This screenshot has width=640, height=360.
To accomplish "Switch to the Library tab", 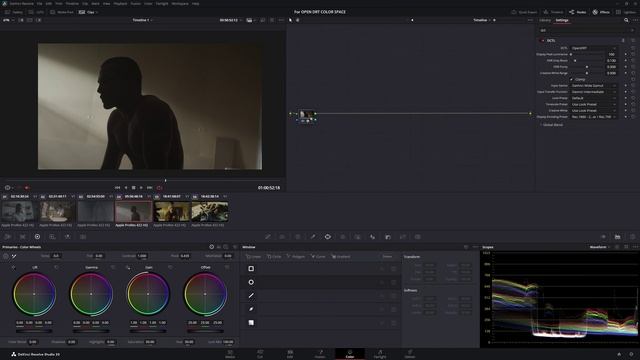I will click(545, 20).
